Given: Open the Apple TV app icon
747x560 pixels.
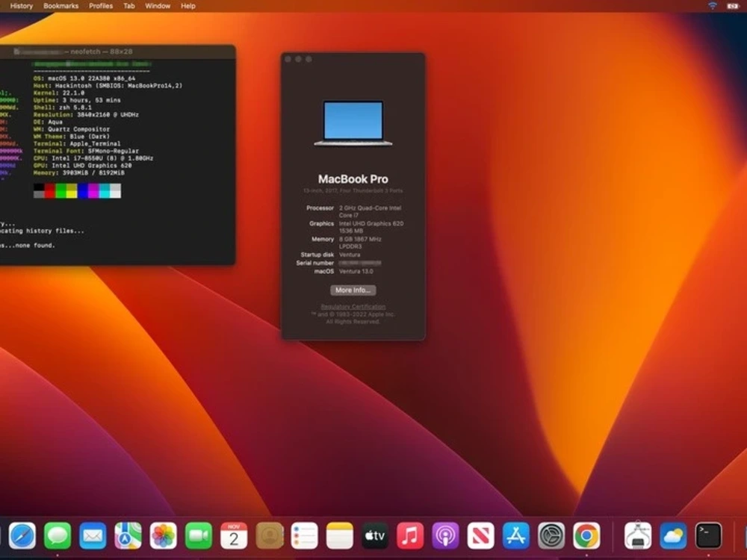Looking at the screenshot, I should [x=375, y=535].
